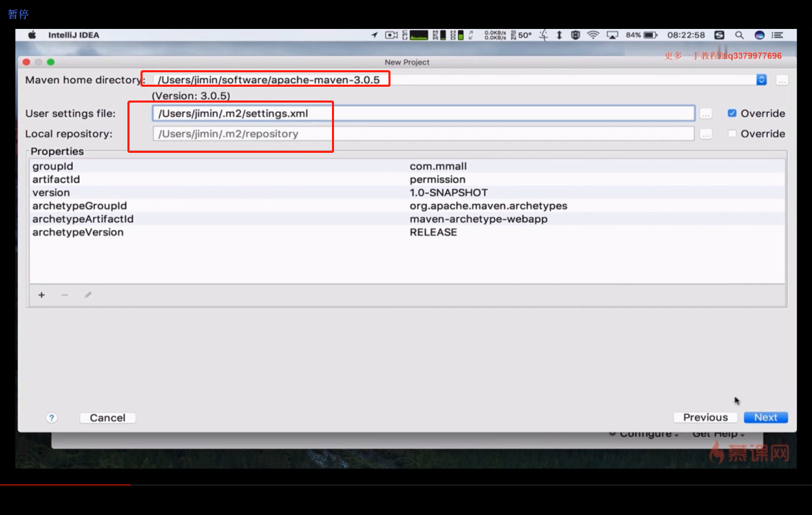
Task: Open Sogou input method icon
Action: pyautogui.click(x=719, y=35)
